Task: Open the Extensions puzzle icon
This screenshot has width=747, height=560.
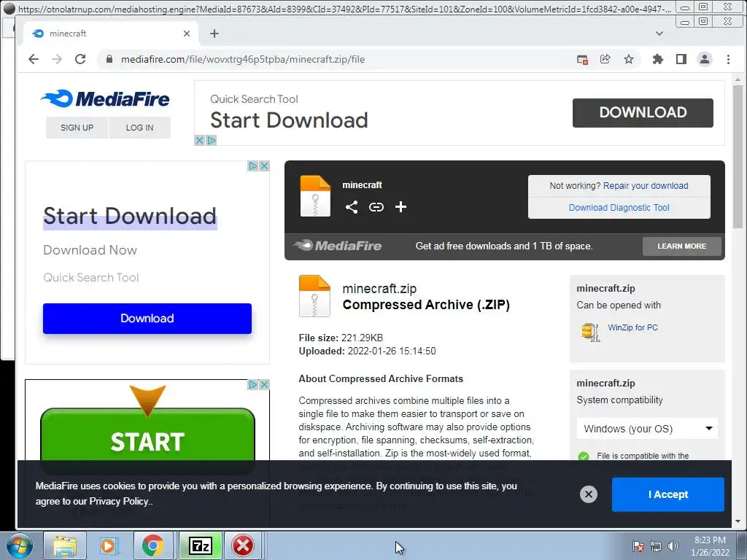Action: tap(658, 59)
